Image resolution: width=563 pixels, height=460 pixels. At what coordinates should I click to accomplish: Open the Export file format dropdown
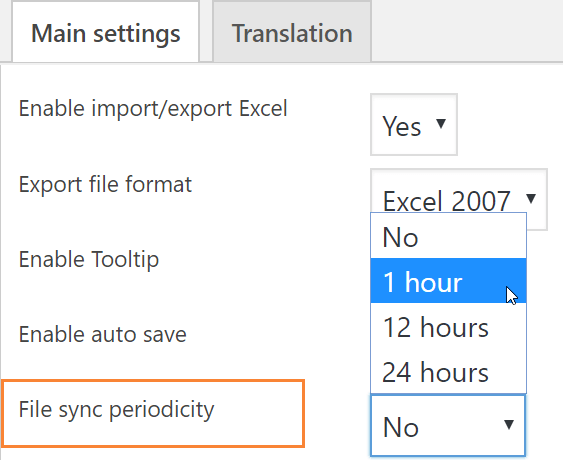[459, 190]
